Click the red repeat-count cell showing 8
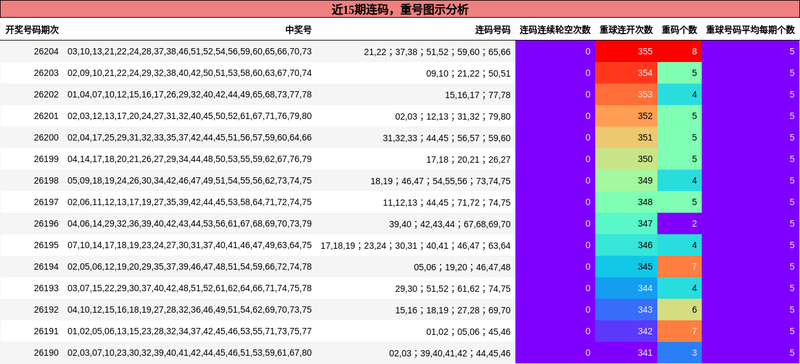This screenshot has width=800, height=364. pos(680,52)
